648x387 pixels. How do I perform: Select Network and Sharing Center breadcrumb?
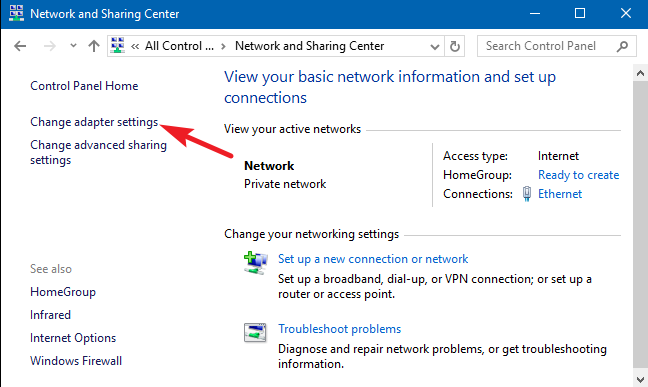310,46
